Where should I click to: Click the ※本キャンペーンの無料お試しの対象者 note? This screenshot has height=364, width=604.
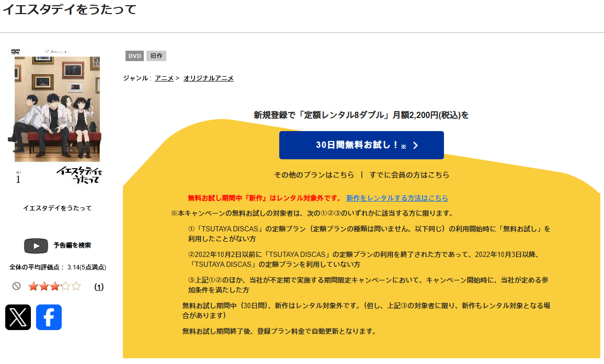(x=313, y=214)
